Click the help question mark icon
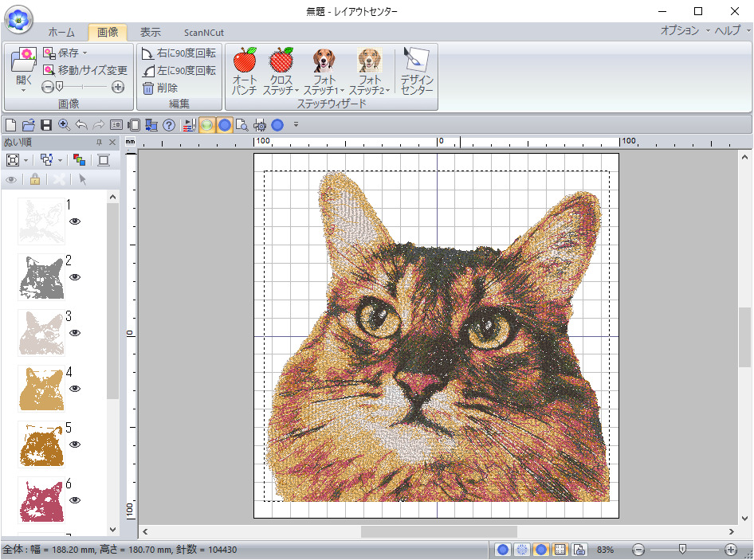 (169, 125)
